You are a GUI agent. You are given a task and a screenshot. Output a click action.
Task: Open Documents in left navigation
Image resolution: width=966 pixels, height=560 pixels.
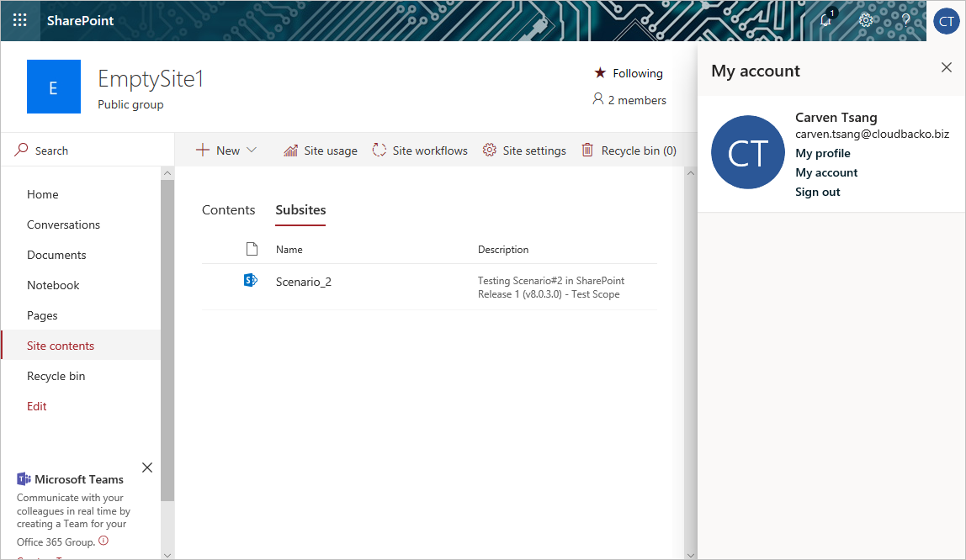pos(56,255)
